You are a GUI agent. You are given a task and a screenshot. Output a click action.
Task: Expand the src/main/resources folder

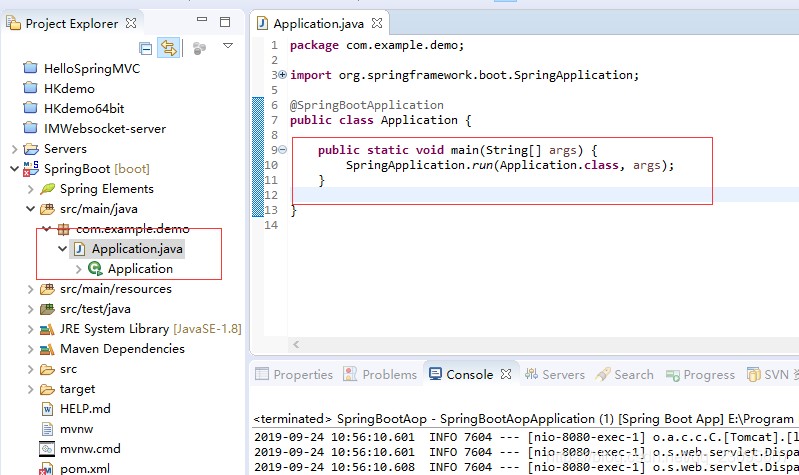pyautogui.click(x=31, y=289)
